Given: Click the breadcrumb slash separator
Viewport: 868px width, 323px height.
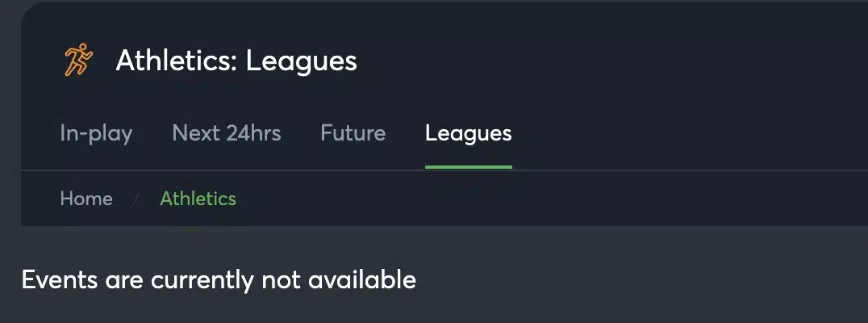Looking at the screenshot, I should (x=137, y=199).
